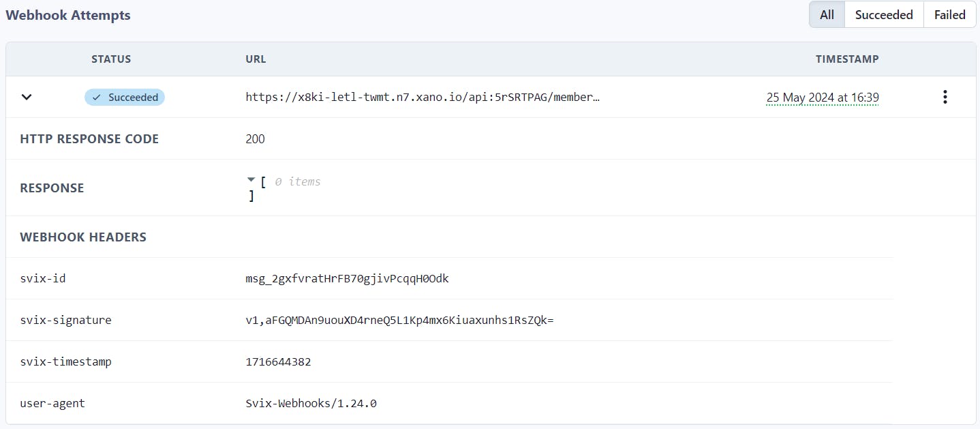Screen dimensions: 980x429
Task: Show All webhook attempts filter
Action: [827, 14]
